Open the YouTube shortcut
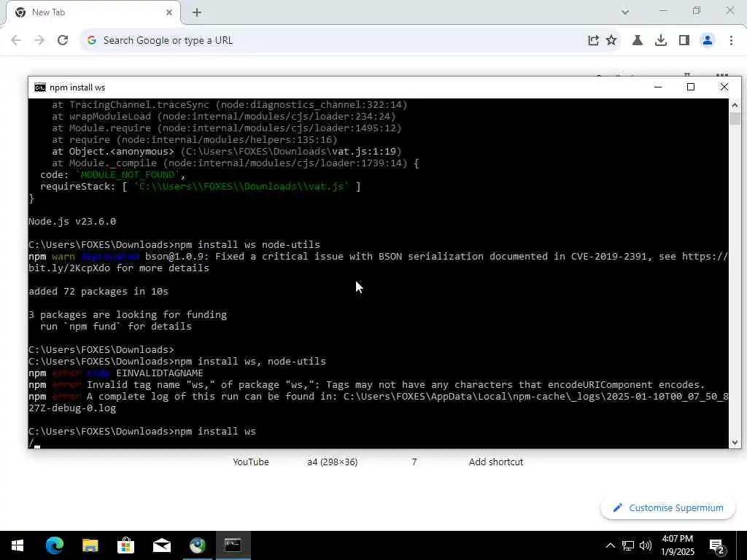Image resolution: width=747 pixels, height=560 pixels. point(251,462)
